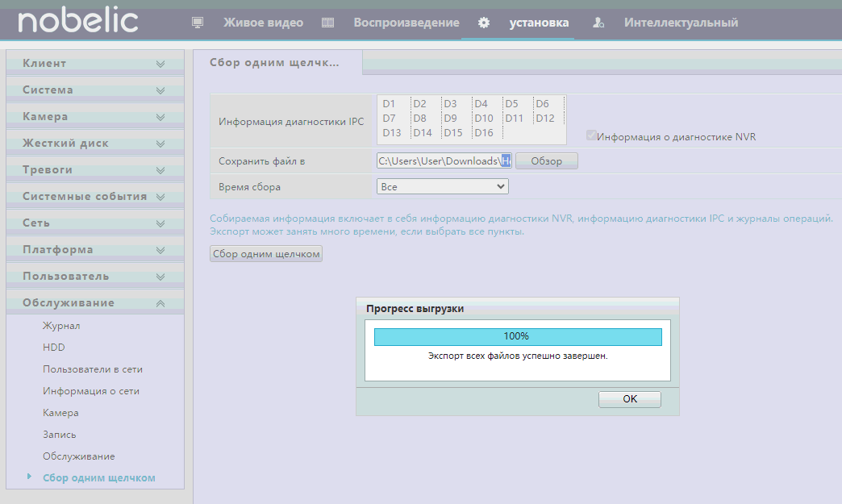The image size is (842, 504).
Task: Expand the Система section chevron
Action: pos(160,90)
